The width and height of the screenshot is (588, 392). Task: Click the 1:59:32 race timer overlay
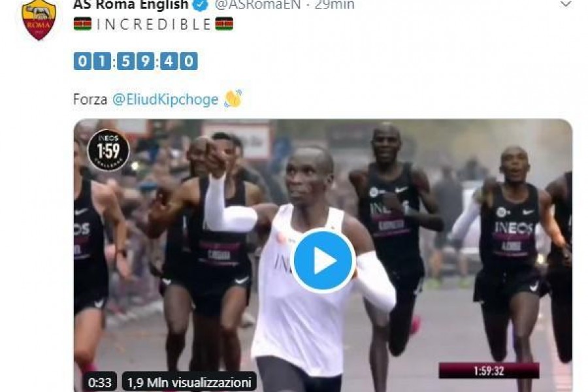pyautogui.click(x=489, y=370)
